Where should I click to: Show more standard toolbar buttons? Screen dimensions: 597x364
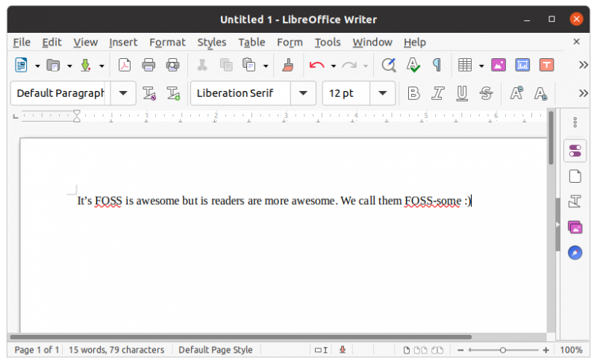click(x=584, y=65)
